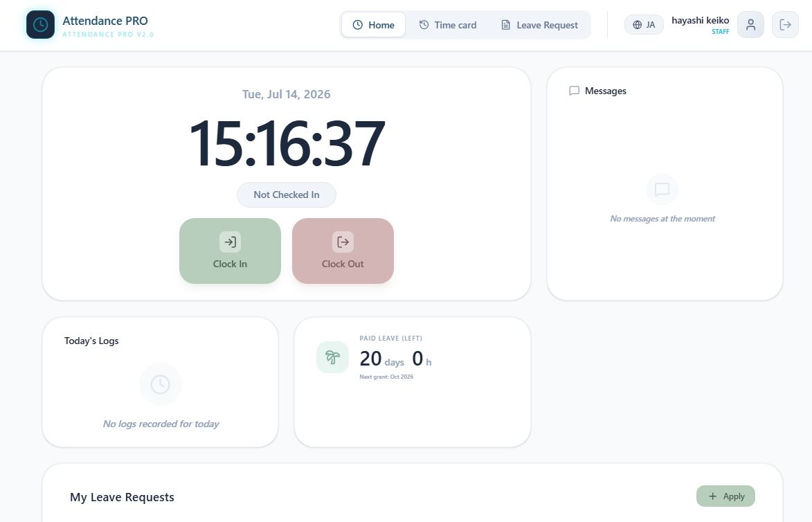
Task: Open the user profile icon button
Action: [750, 24]
